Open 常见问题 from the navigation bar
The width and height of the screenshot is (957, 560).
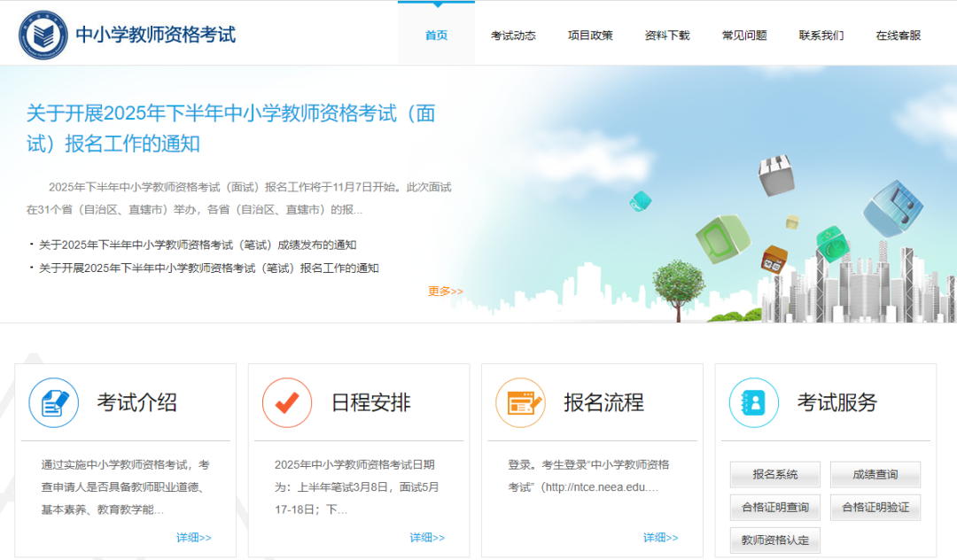[743, 35]
